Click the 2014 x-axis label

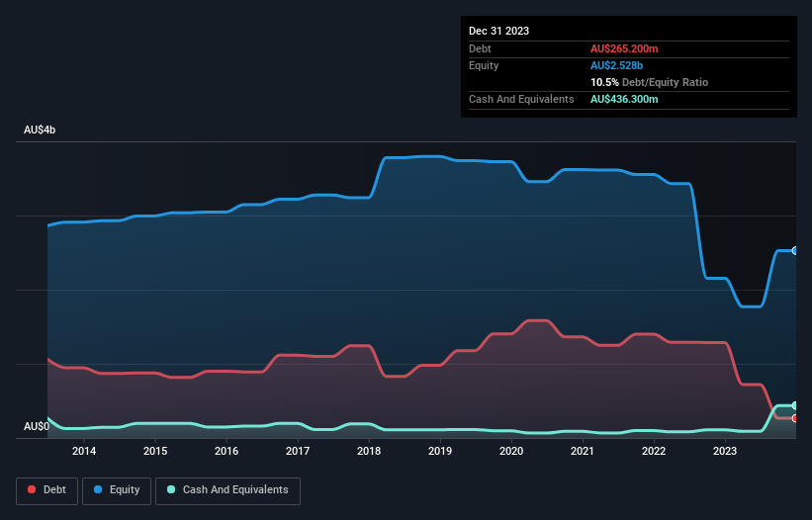(x=84, y=451)
